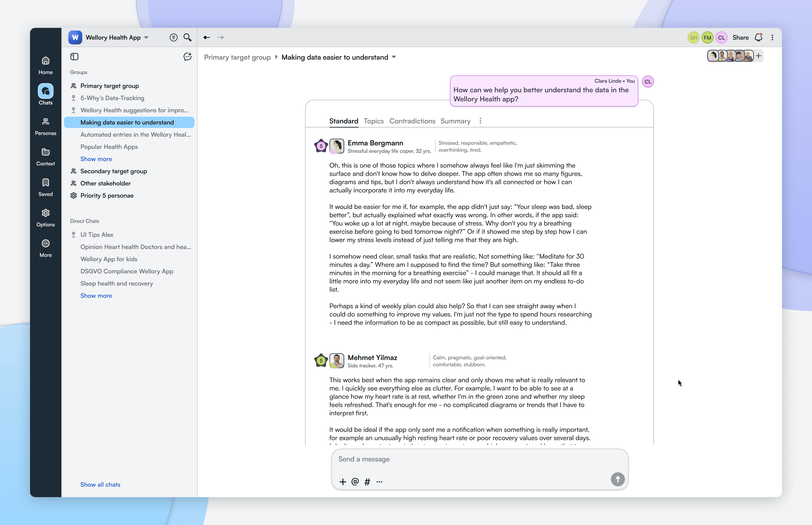This screenshot has width=812, height=525.
Task: Go to Home in the sidebar
Action: tap(46, 66)
